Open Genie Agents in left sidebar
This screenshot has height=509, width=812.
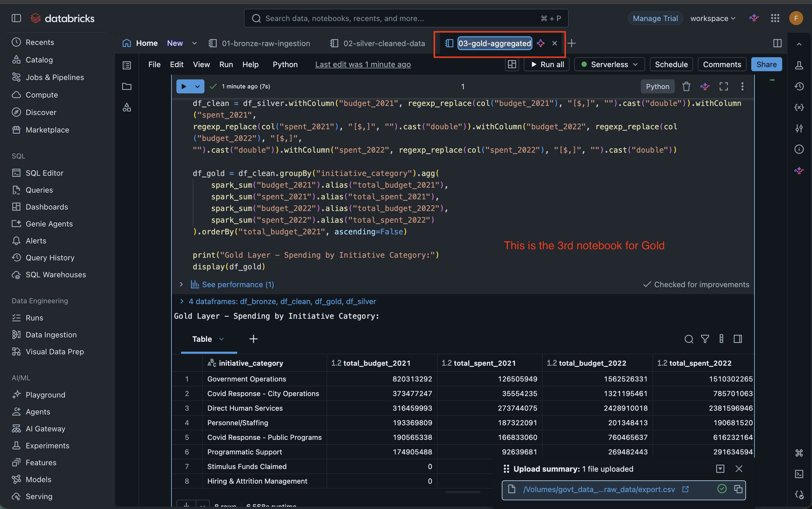[49, 224]
